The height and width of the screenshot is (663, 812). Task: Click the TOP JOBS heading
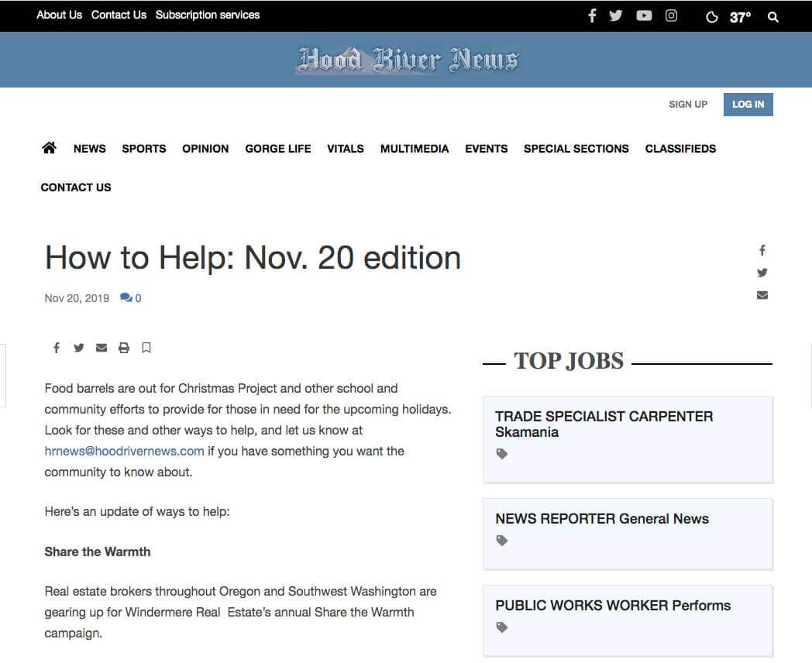coord(569,361)
